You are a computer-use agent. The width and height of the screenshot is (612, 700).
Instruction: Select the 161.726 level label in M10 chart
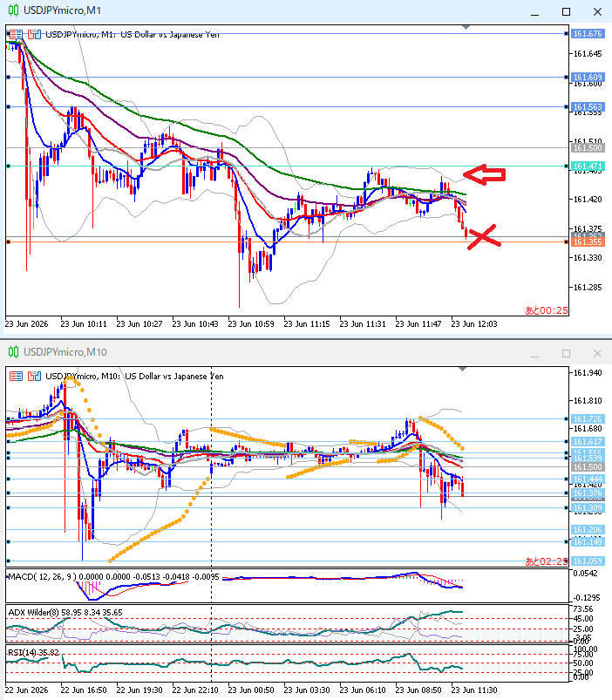pyautogui.click(x=588, y=418)
